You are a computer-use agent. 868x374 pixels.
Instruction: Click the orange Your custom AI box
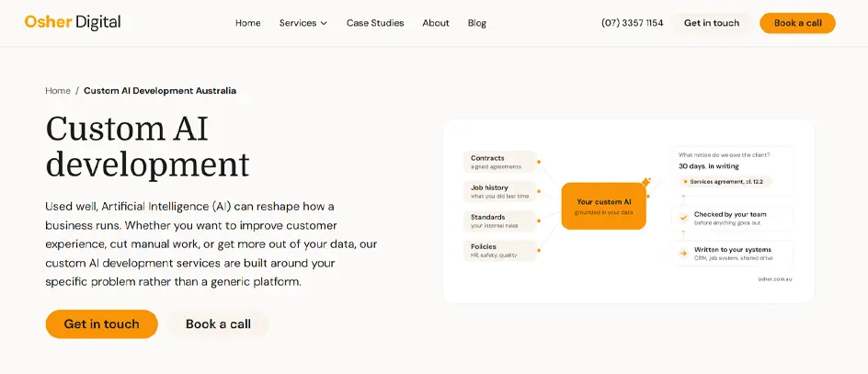(x=603, y=207)
